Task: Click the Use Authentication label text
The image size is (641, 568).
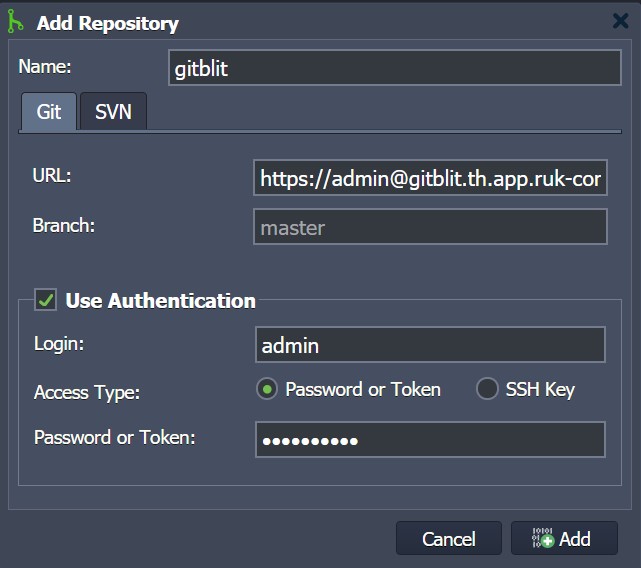Action: (x=161, y=301)
